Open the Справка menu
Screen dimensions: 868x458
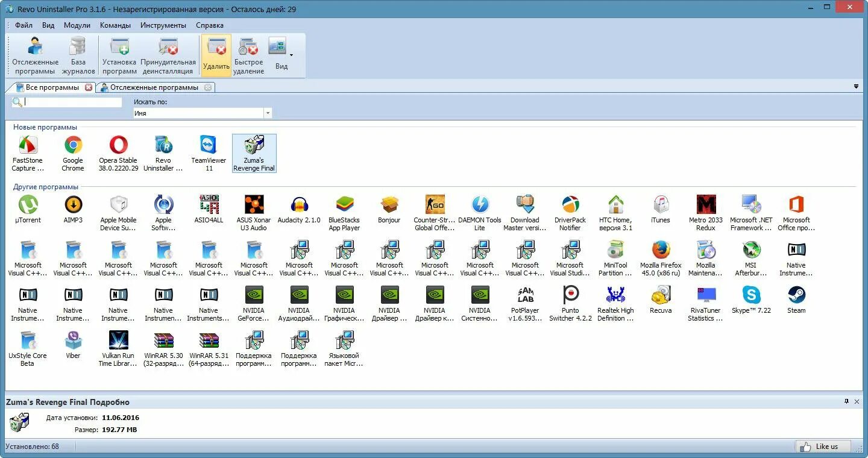click(210, 25)
